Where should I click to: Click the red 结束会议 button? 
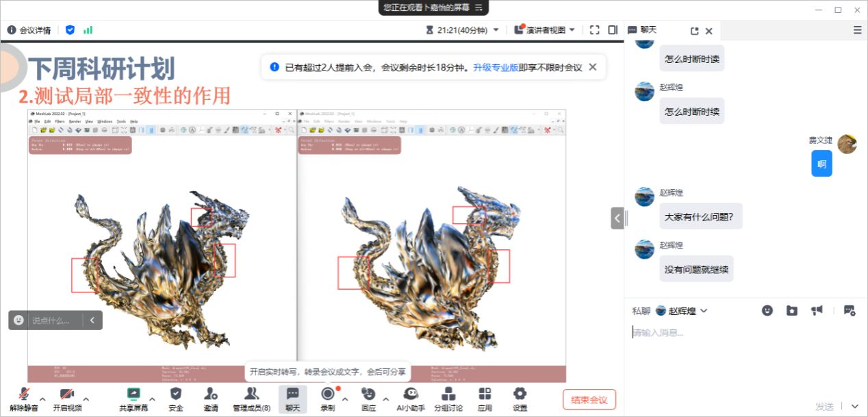tap(589, 399)
